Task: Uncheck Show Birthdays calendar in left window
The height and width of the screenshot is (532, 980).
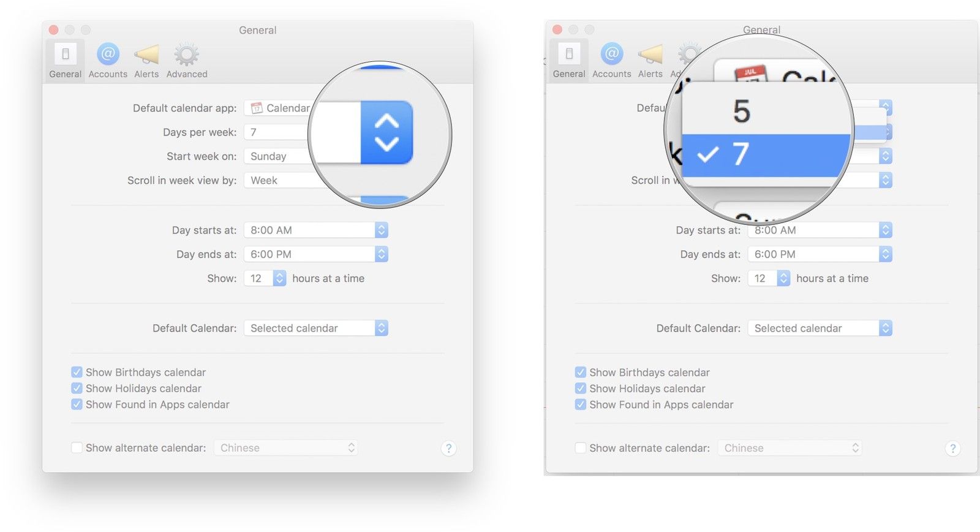Action: click(x=77, y=372)
